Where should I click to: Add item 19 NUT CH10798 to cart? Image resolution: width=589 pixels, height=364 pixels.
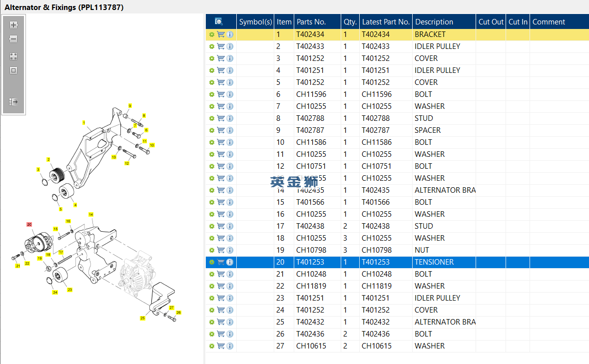pyautogui.click(x=221, y=250)
